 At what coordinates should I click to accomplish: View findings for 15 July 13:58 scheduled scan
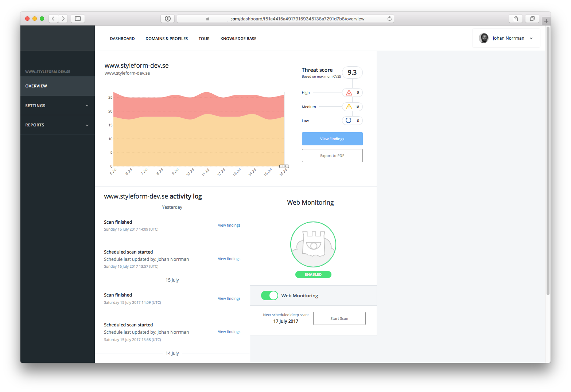[x=229, y=332]
